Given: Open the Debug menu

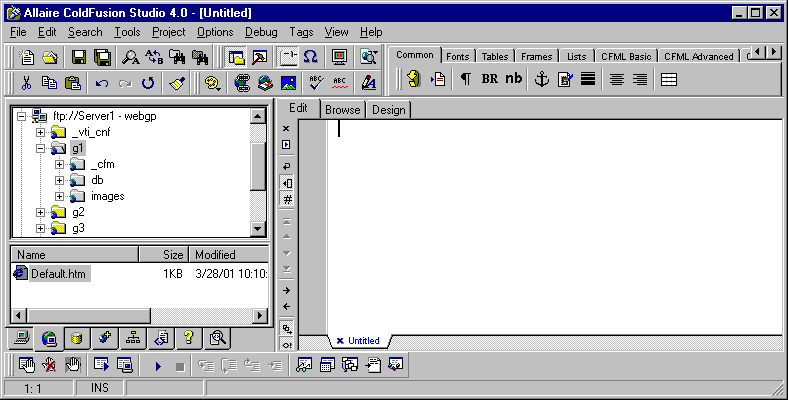Looking at the screenshot, I should pos(261,32).
